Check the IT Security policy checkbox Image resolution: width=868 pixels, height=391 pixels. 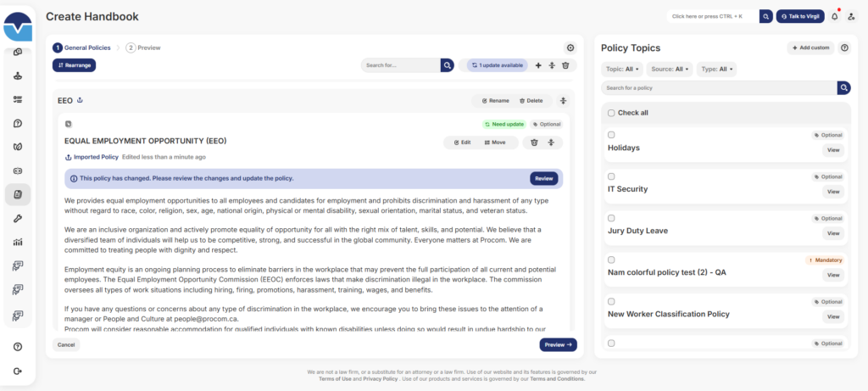coord(611,176)
